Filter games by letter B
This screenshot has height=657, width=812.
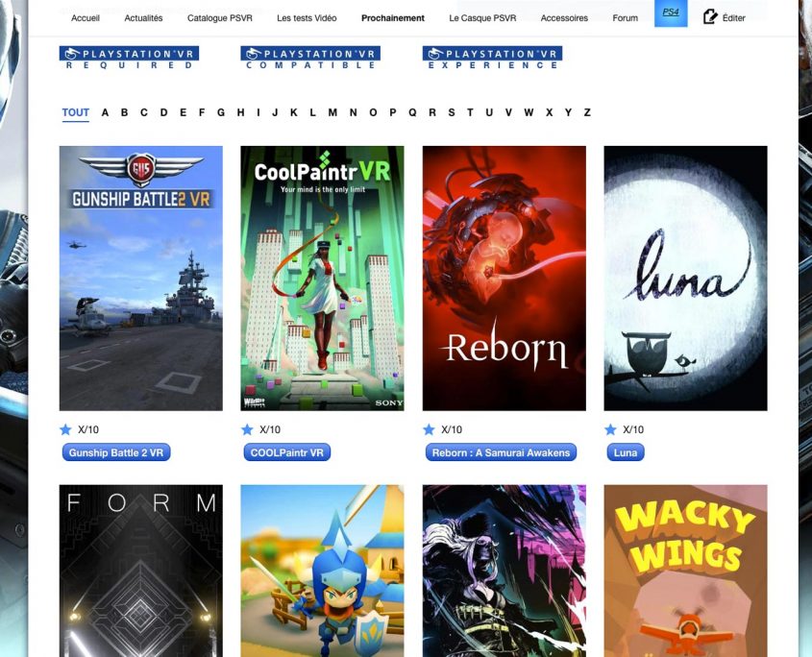coord(124,112)
